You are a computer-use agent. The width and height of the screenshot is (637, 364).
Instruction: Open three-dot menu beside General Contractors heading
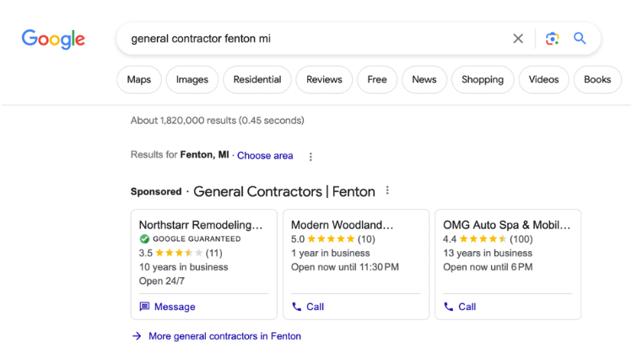[387, 191]
